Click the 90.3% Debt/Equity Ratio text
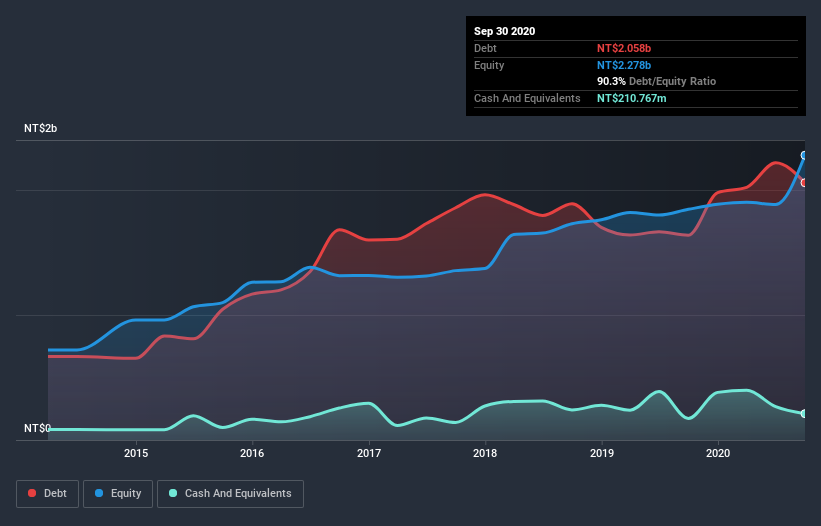 pyautogui.click(x=656, y=82)
